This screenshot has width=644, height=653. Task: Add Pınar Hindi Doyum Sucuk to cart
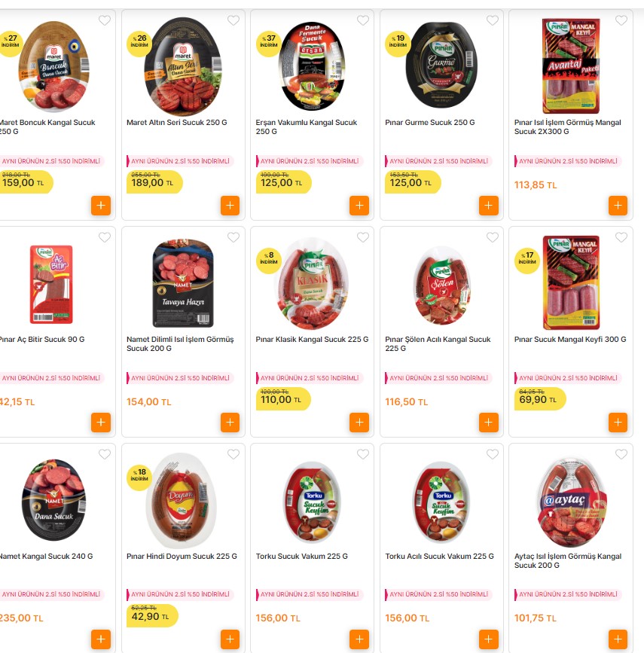[x=230, y=639]
